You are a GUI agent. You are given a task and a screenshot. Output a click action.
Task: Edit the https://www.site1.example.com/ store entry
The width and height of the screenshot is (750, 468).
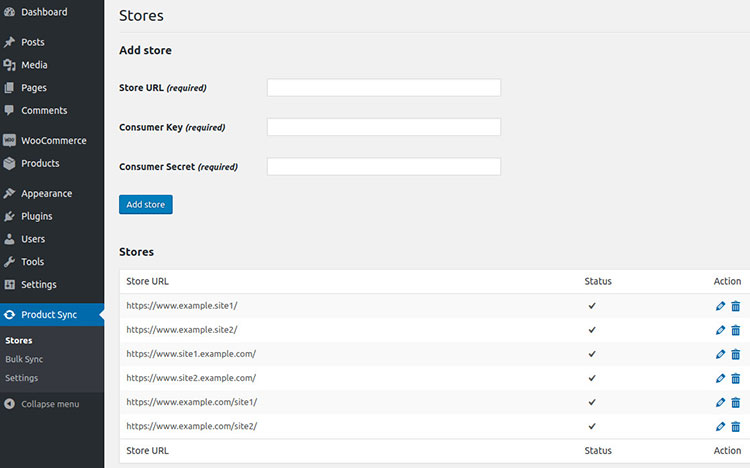pyautogui.click(x=721, y=354)
